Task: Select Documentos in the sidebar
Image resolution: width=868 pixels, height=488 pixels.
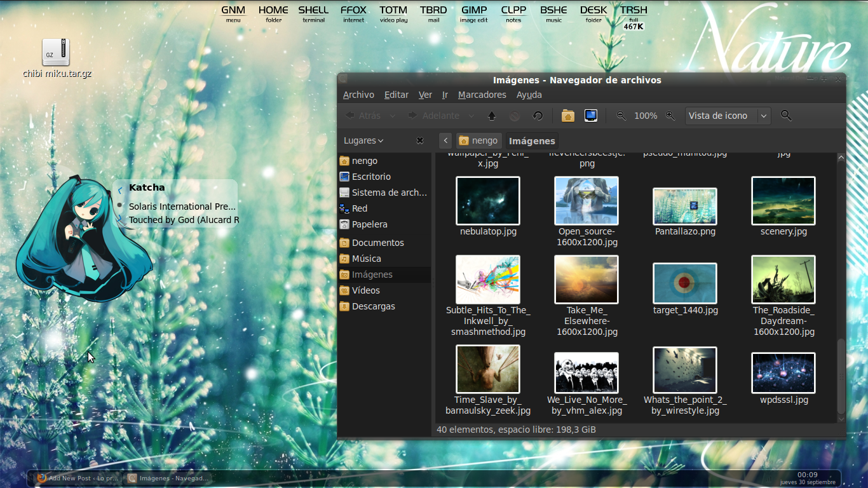Action: click(384, 243)
